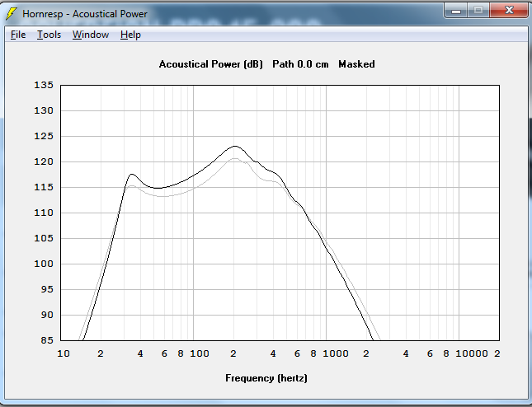Maximize the Hornresp Acoustical Power window
532x407 pixels.
point(478,11)
